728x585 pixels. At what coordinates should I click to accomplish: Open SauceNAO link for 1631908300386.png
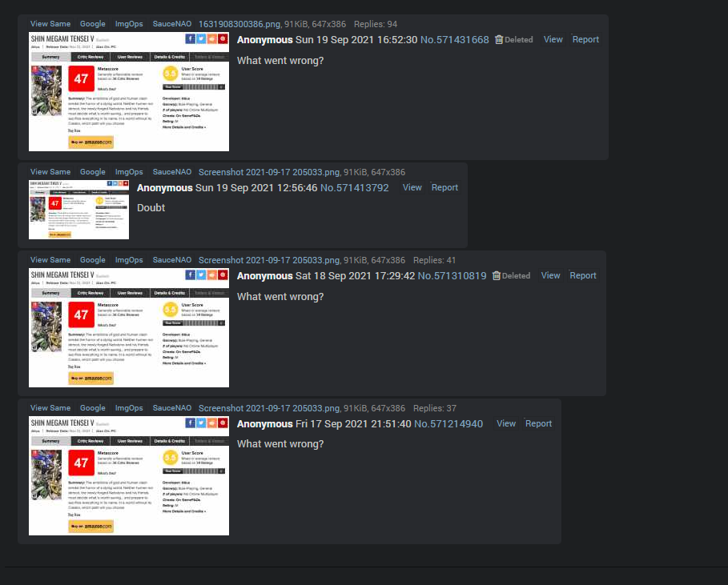(171, 24)
